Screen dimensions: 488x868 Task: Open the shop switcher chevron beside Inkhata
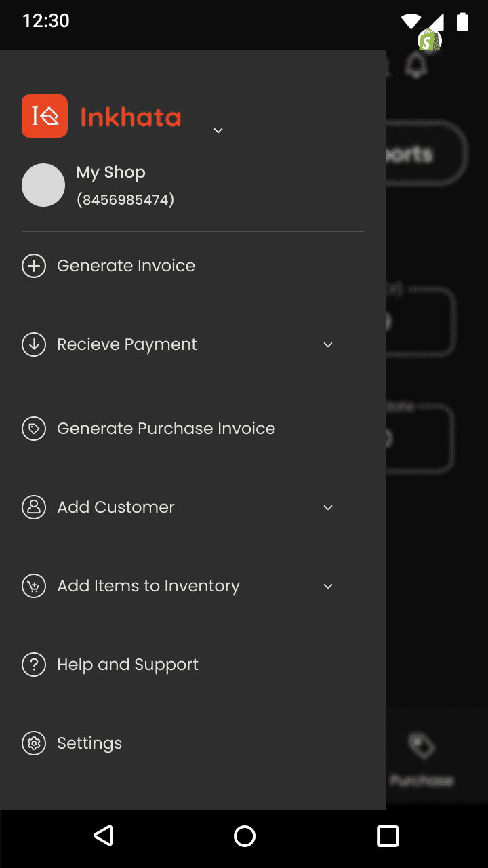[x=218, y=130]
